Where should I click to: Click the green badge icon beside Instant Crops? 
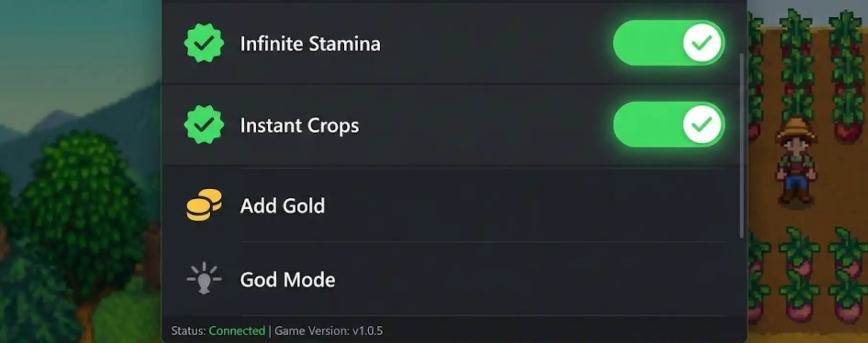204,124
